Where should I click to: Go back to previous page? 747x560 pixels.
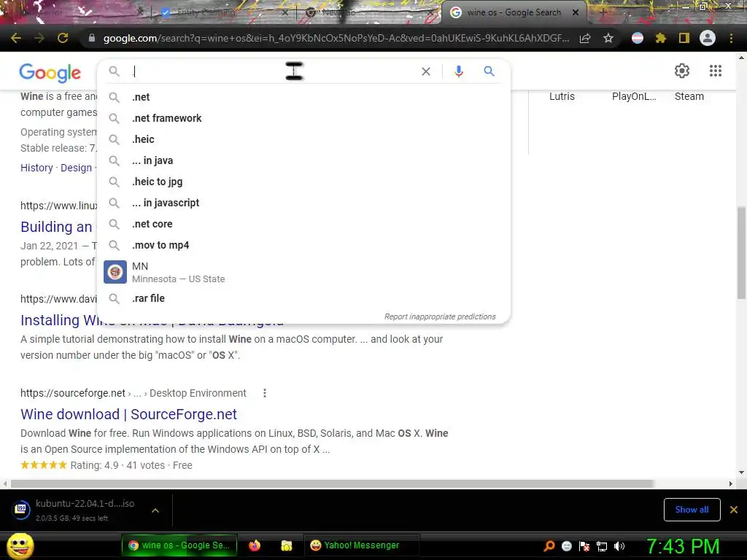[16, 38]
